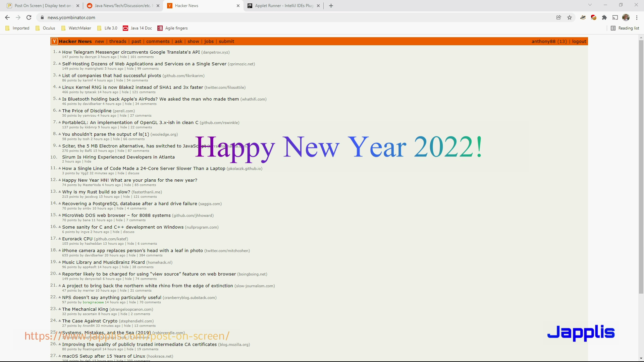Click the cast media icon in the toolbar

pos(615,17)
